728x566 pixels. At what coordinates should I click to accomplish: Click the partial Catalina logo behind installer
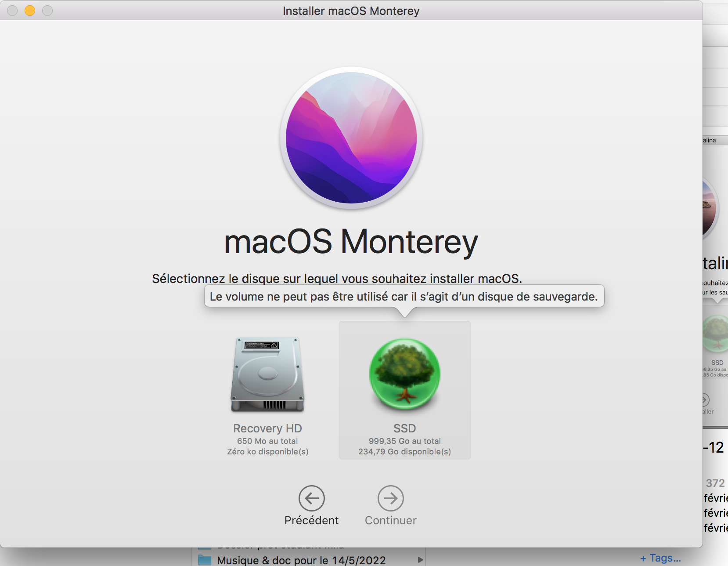coord(709,207)
